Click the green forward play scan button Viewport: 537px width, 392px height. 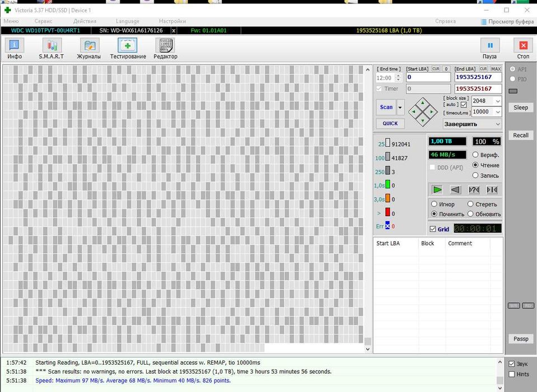click(x=437, y=190)
